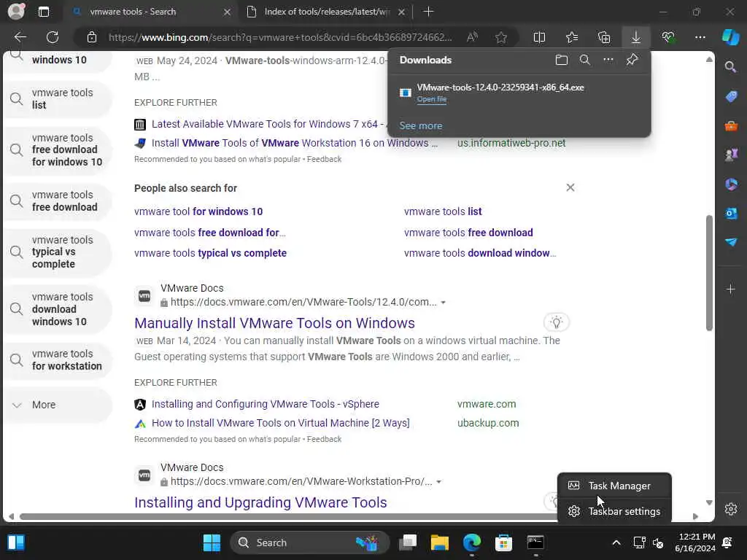Screen dimensions: 747x560
Task: Open split screen view icon
Action: (539, 37)
